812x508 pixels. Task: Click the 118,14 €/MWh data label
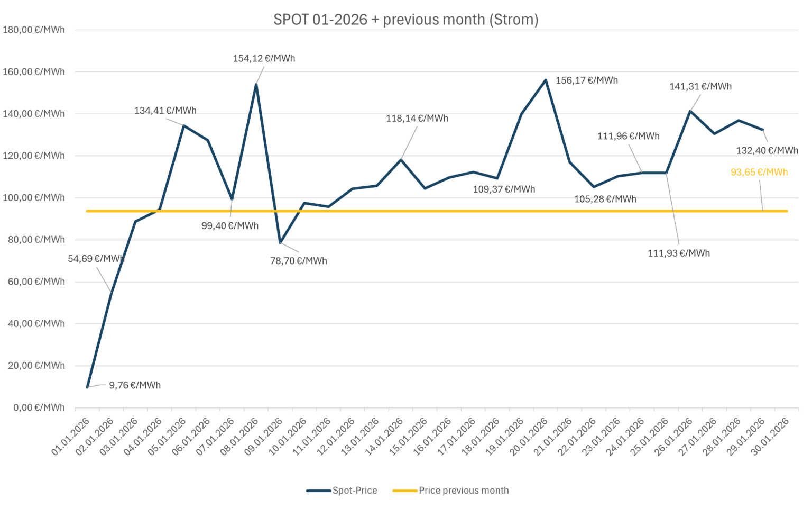coord(417,119)
